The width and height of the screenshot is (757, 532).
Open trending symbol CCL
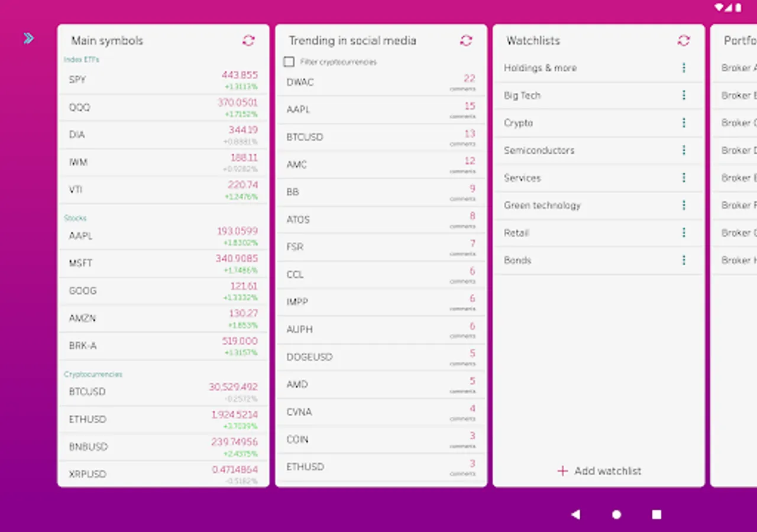point(381,275)
